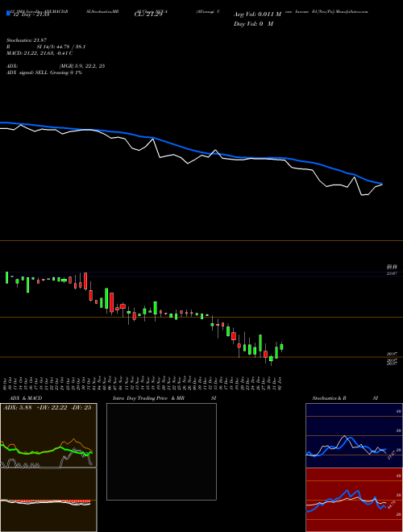403x532 pixels.
Task: Click the 23.07 price axis label
Action: tap(392, 273)
